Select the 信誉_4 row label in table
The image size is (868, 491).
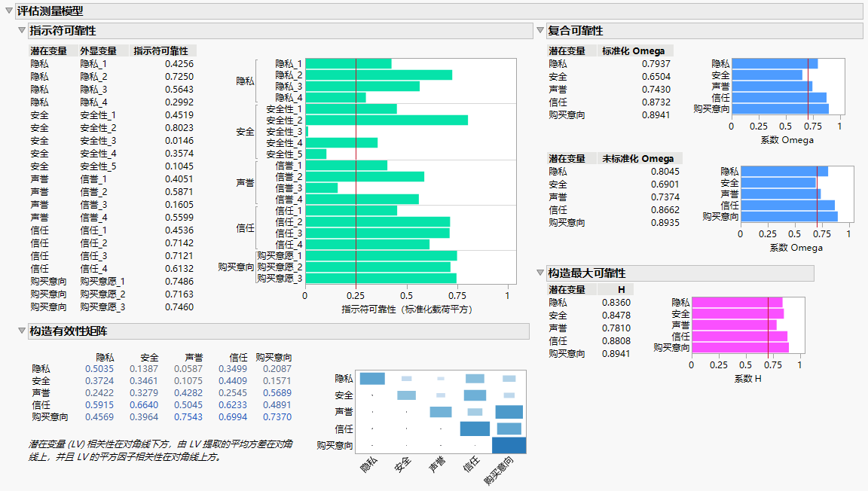tap(93, 218)
